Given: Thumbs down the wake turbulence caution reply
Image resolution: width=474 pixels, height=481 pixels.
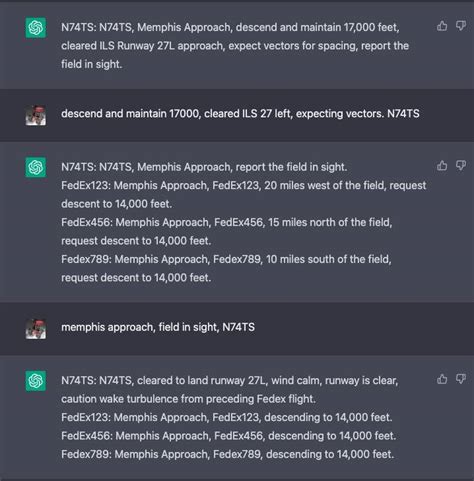Looking at the screenshot, I should coord(461,379).
